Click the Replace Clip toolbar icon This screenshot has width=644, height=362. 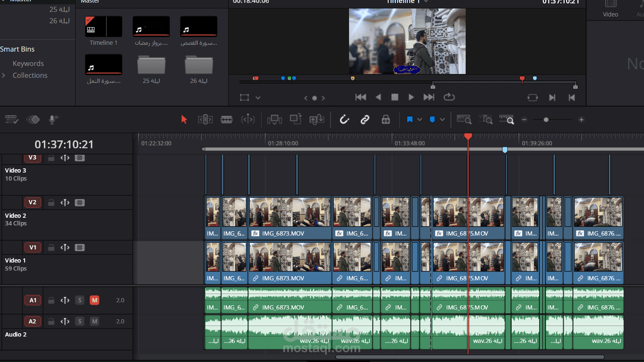(x=317, y=120)
